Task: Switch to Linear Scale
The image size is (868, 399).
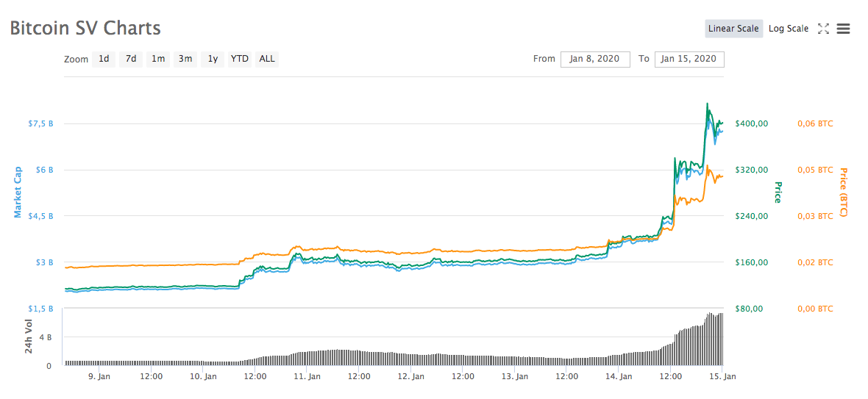Action: 733,29
